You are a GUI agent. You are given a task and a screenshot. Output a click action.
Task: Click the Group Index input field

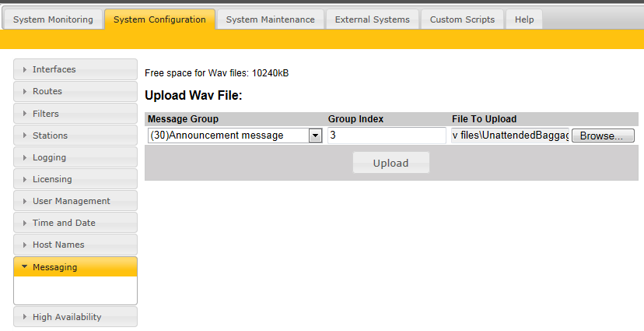[x=387, y=136]
